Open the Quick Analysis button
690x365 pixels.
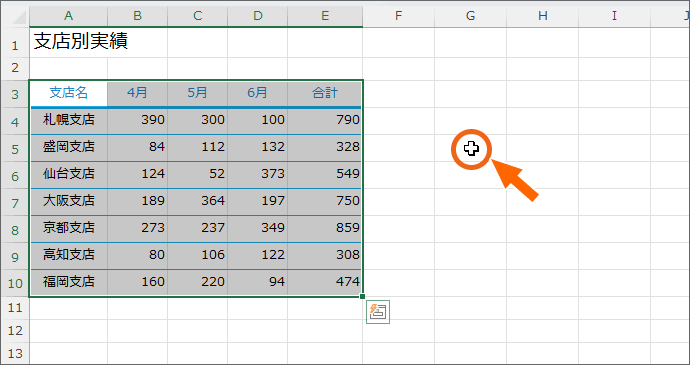point(378,312)
